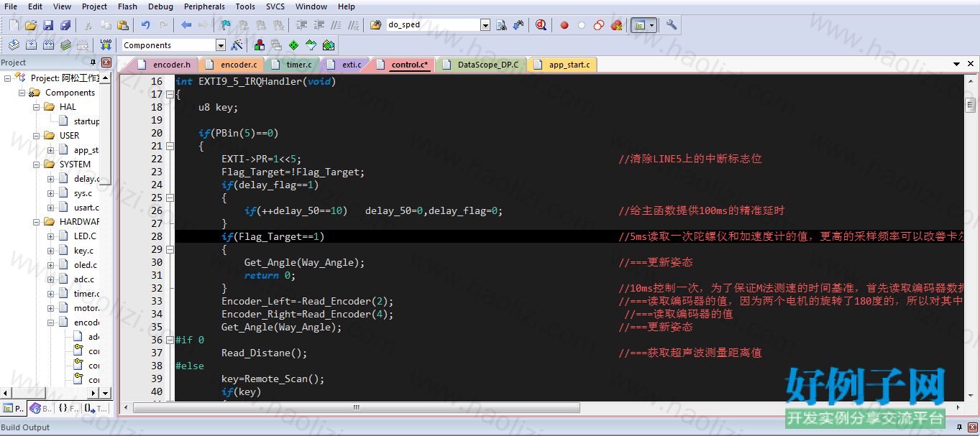Collapse the code fold at line 17
The height and width of the screenshot is (436, 980).
[x=170, y=94]
